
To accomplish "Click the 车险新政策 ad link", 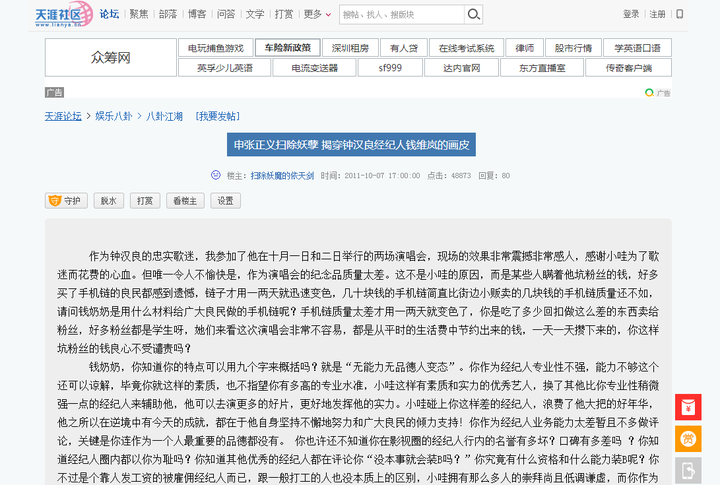I will (288, 48).
